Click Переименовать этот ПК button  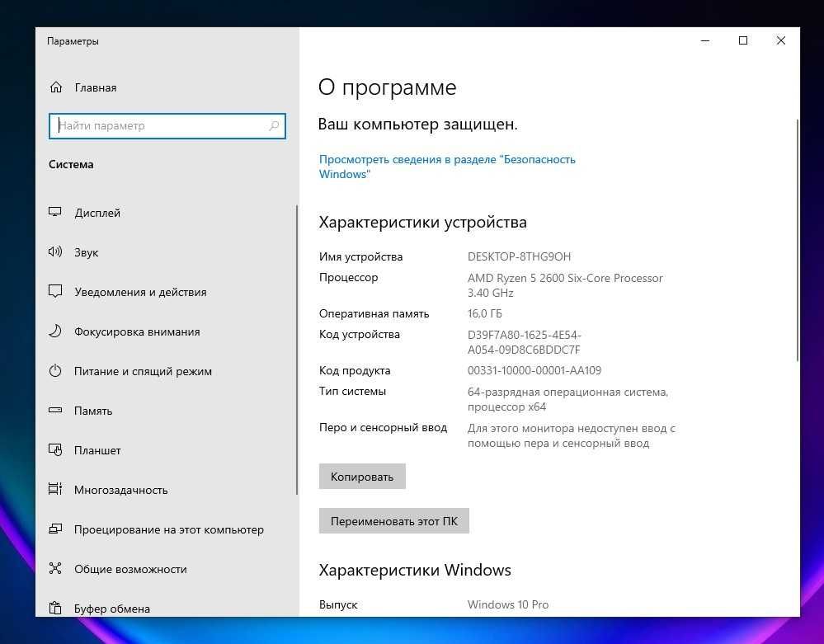pyautogui.click(x=393, y=521)
